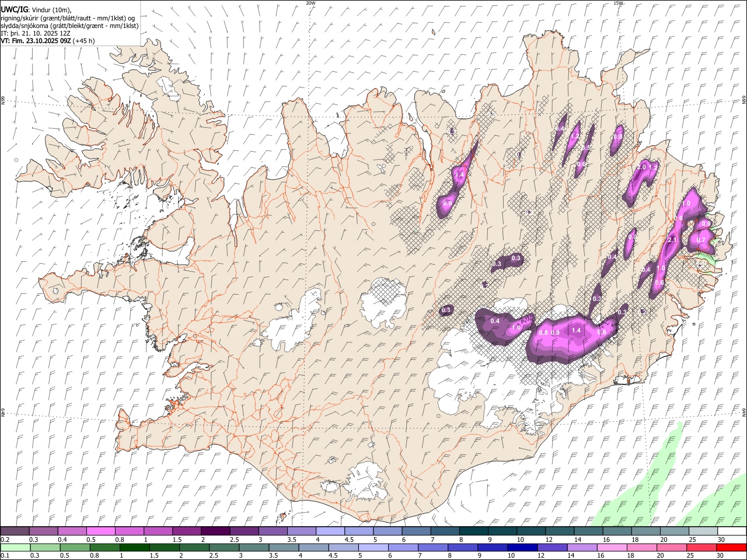Click the '20W' longitude label
747x560 pixels.
click(x=310, y=3)
